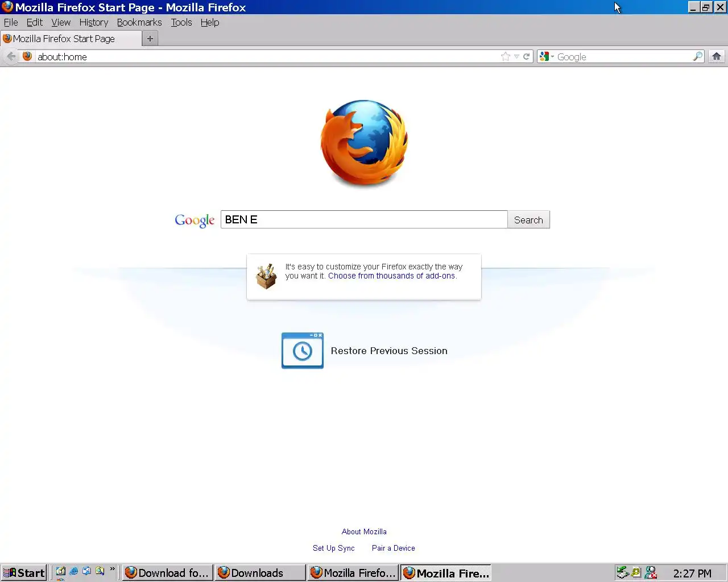This screenshot has height=582, width=728.
Task: Click the magnifier search icon in toolbar
Action: (x=698, y=56)
